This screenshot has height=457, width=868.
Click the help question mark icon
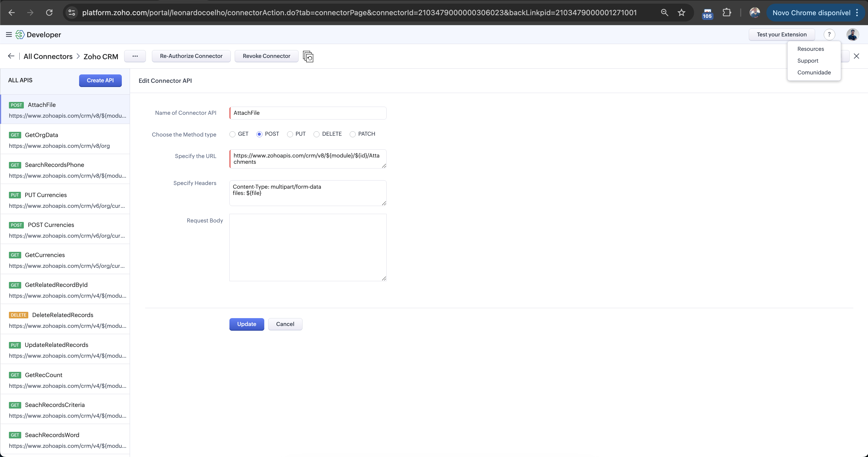click(829, 34)
